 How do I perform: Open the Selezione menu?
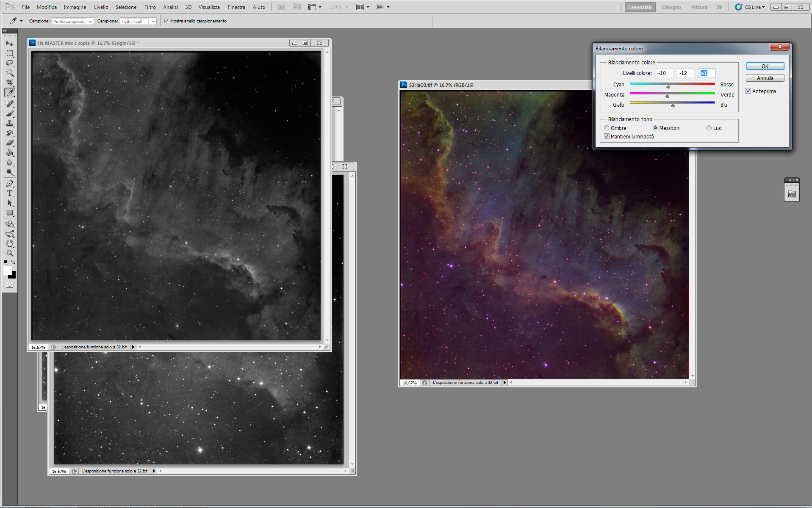pyautogui.click(x=126, y=7)
